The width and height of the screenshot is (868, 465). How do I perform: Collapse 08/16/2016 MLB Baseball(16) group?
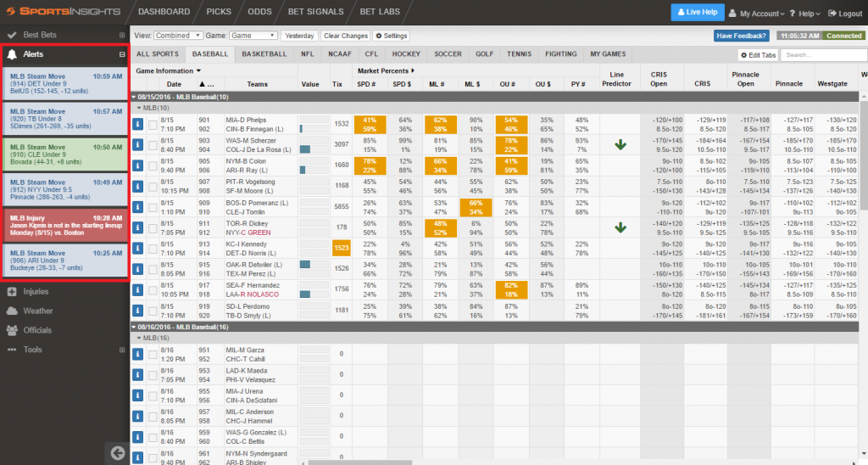(x=133, y=327)
